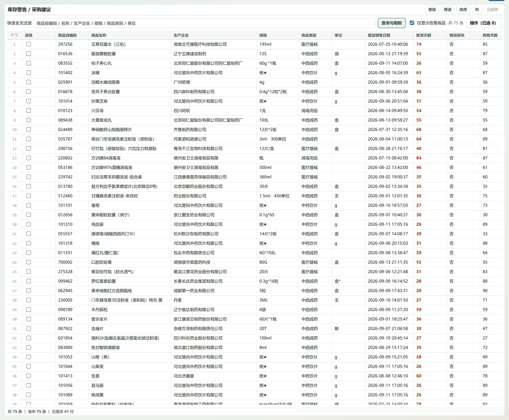Viewport: 509px width, 420px height.
Task: Click product name 黄体酮软胶囊（琪宁）
Action: (111, 215)
